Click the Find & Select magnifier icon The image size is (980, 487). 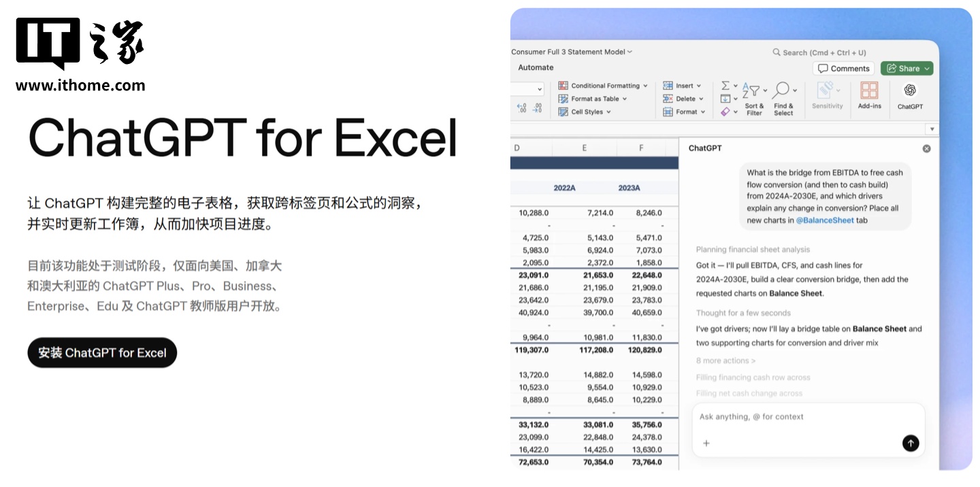(x=783, y=90)
